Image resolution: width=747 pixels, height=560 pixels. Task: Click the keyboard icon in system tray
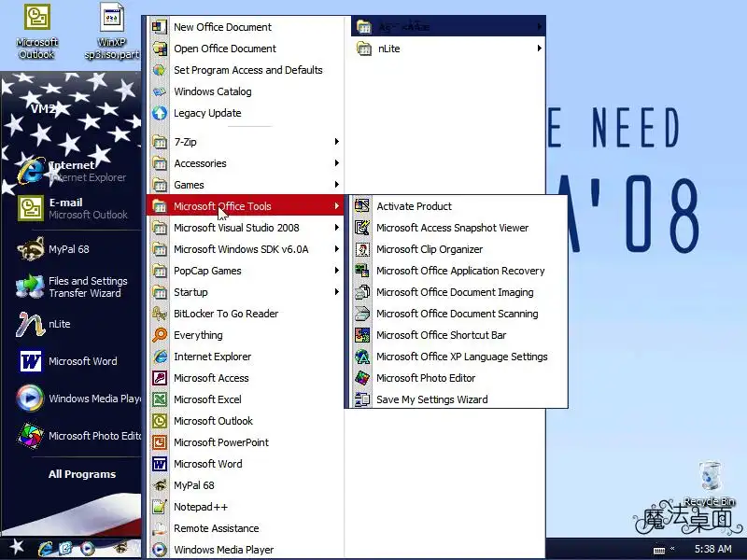pyautogui.click(x=659, y=550)
